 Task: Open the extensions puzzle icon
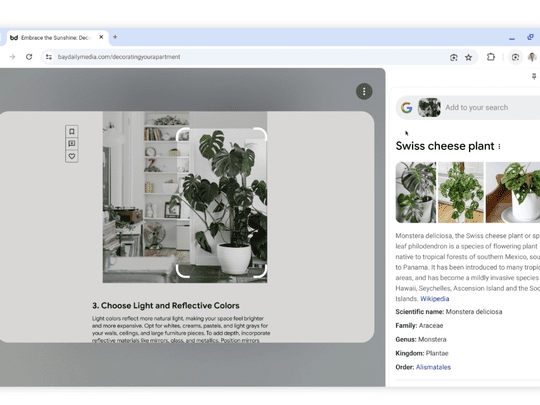(x=491, y=57)
